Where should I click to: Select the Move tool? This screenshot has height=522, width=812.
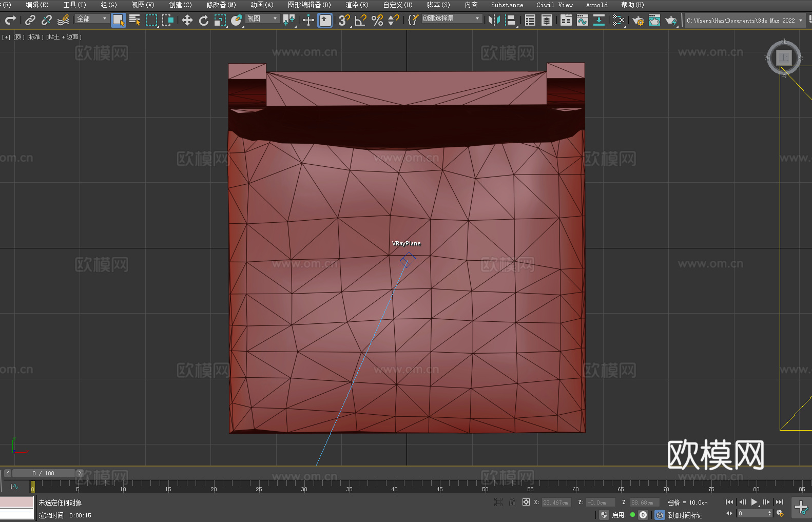click(187, 20)
